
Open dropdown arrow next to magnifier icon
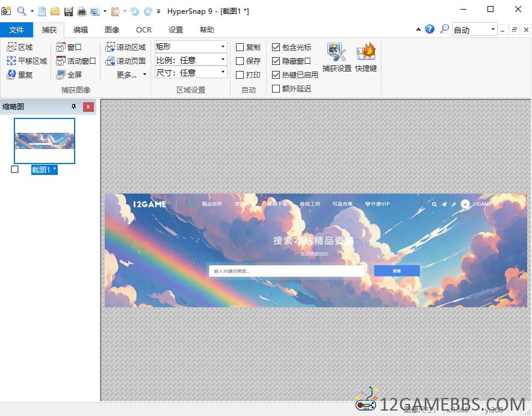[32, 11]
